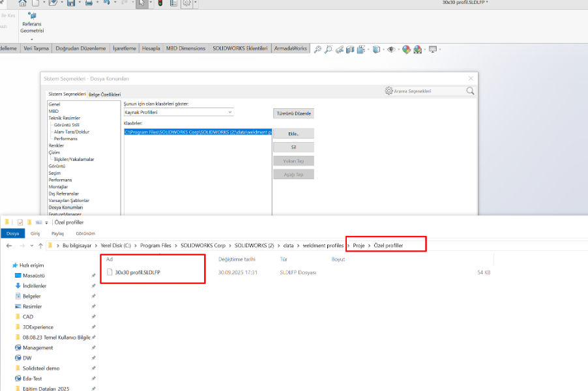Click the Rebuild traffic light icon

tap(160, 3)
